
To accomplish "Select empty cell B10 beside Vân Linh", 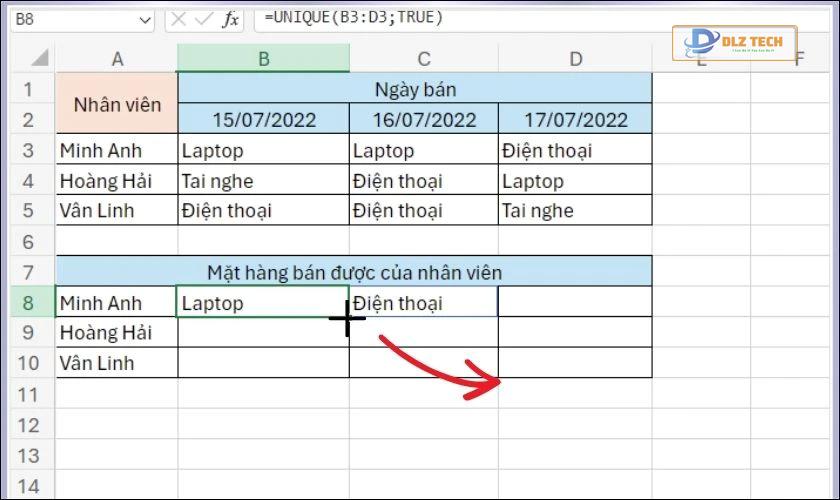I will coord(264,363).
